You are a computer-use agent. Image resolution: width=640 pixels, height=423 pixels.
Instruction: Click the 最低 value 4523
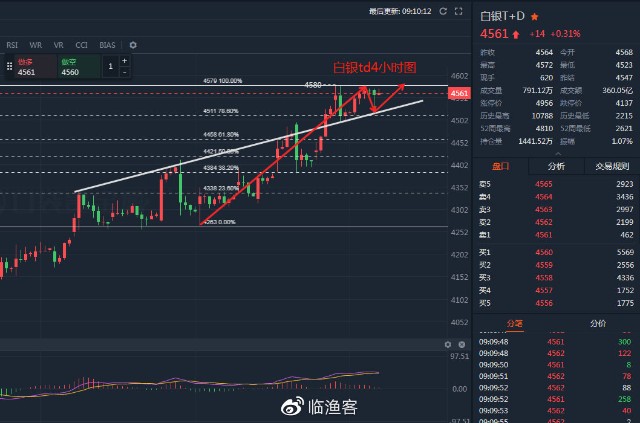[x=624, y=65]
